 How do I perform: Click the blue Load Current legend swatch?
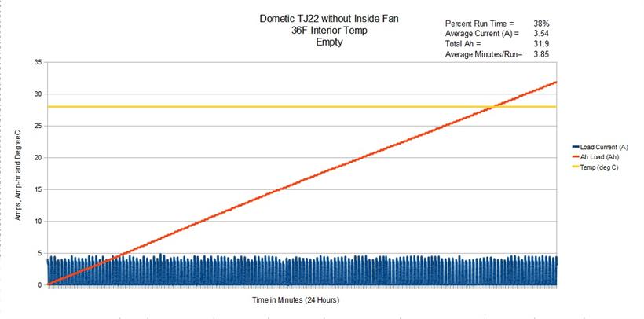(575, 147)
